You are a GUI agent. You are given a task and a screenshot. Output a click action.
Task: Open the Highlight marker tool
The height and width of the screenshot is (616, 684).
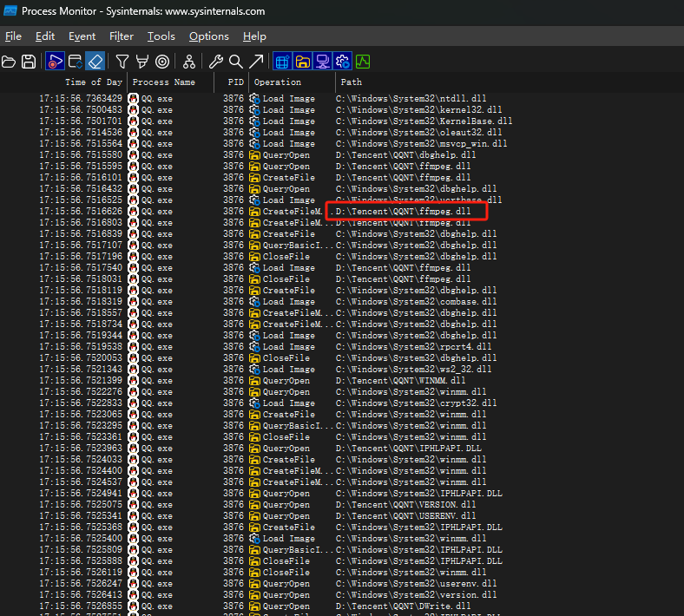click(142, 62)
